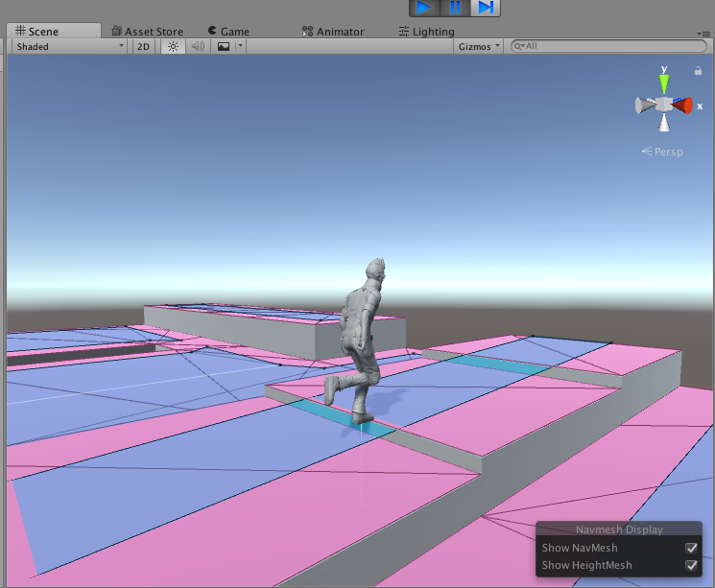Uncheck Show NavMesh checkbox
Viewport: 715px width, 588px height.
(691, 548)
